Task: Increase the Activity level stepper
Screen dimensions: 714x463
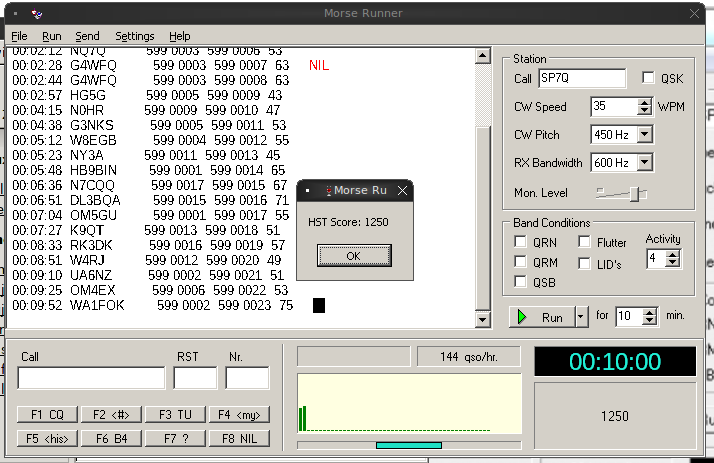Action: pyautogui.click(x=672, y=255)
